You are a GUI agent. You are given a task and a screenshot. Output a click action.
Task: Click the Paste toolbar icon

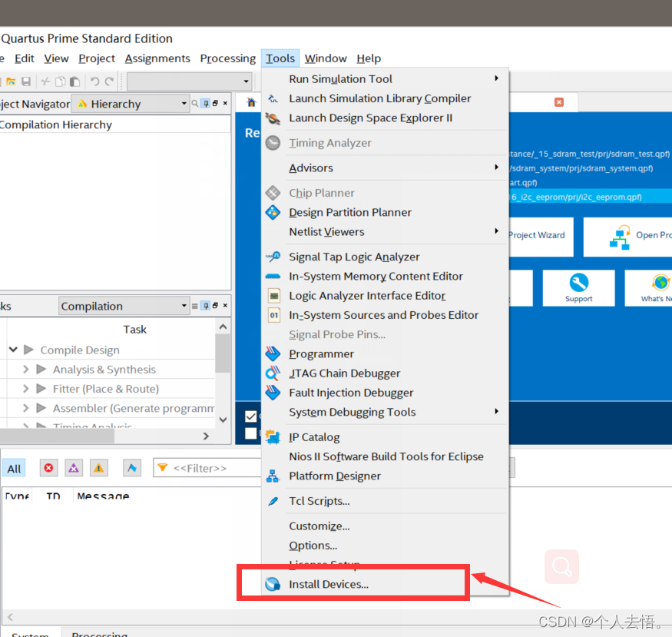(75, 81)
